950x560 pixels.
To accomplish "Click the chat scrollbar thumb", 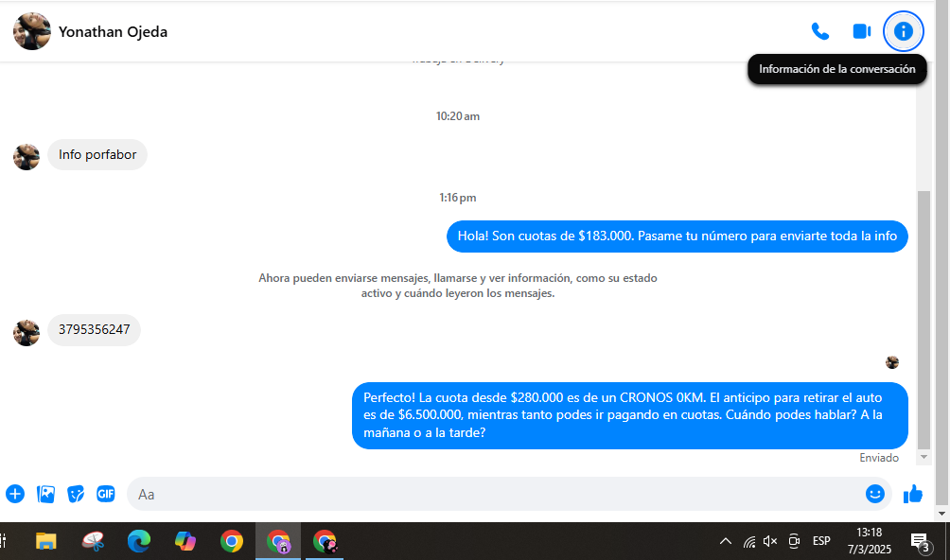I will [924, 320].
